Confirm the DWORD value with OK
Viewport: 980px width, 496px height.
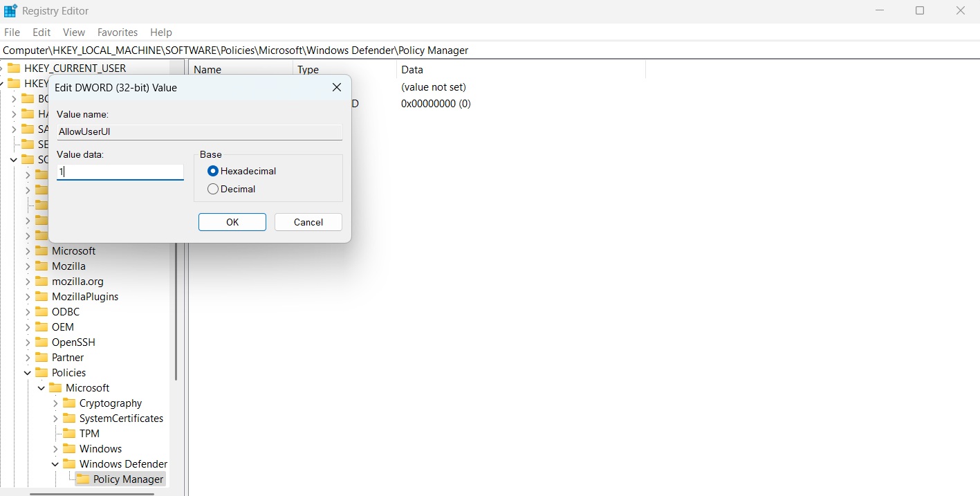pyautogui.click(x=232, y=222)
